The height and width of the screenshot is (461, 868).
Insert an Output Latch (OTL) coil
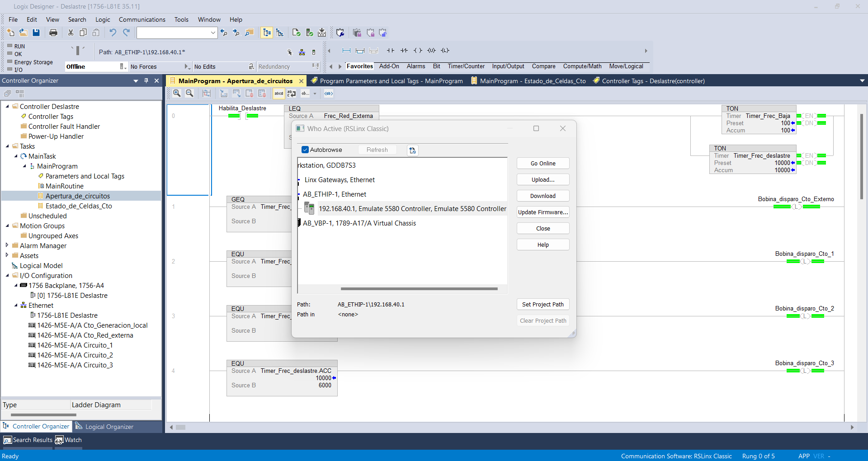tap(445, 51)
